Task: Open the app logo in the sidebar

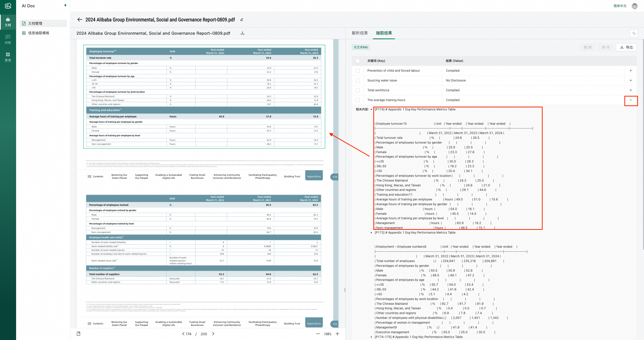Action: (8, 6)
